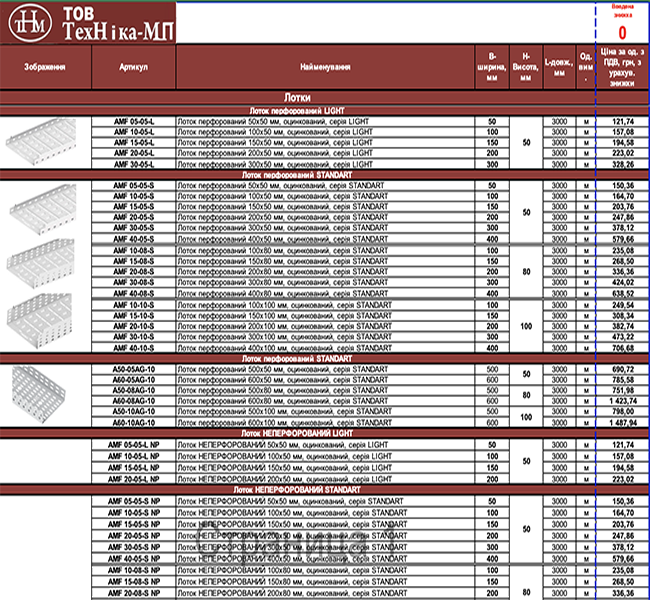This screenshot has height=600, width=650.
Task: Select the discount value 0 cell
Action: click(x=622, y=33)
